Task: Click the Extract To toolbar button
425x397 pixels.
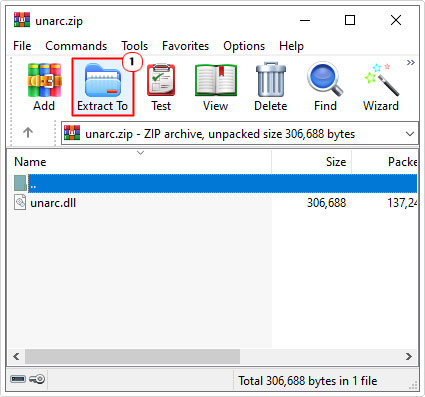Action: (103, 88)
